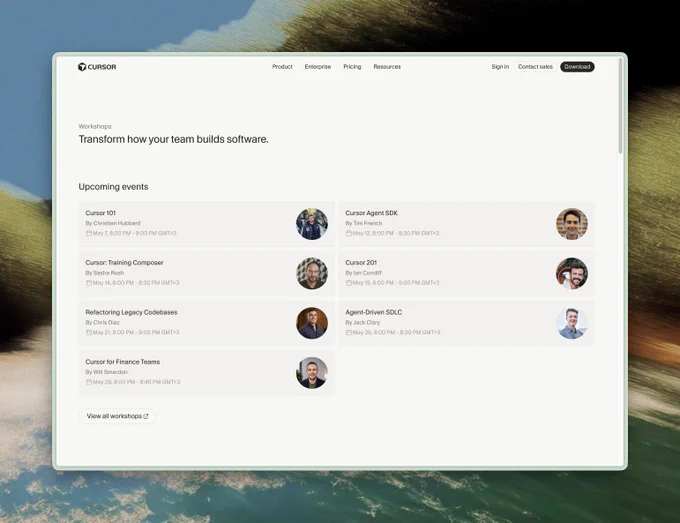Click calendar icon for May 14 event

tap(88, 283)
